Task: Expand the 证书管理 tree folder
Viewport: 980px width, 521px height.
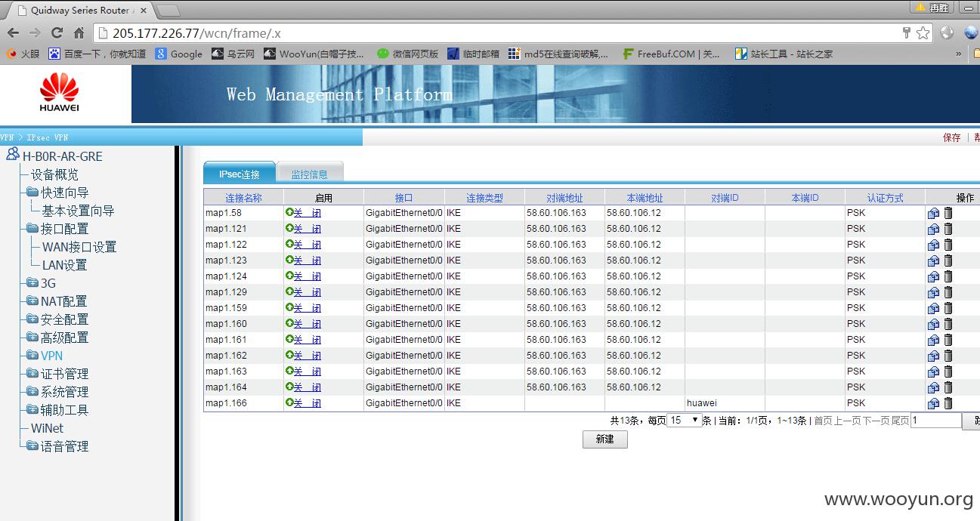Action: 57,374
